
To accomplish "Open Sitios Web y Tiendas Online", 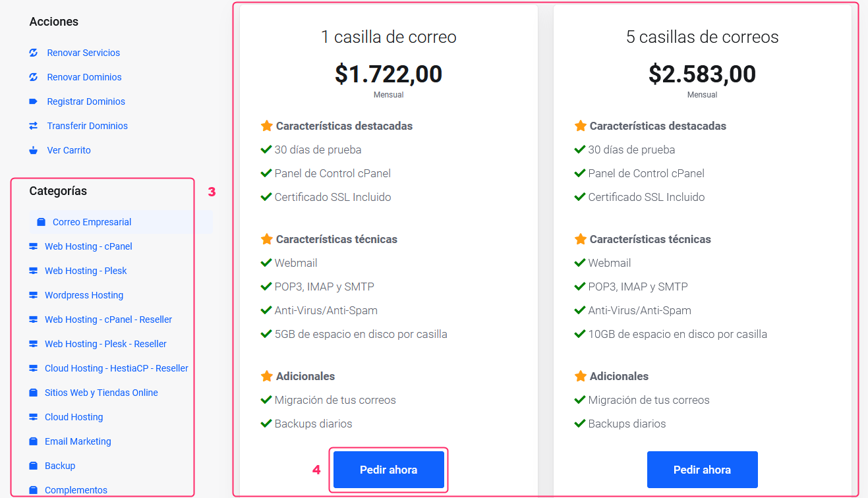I will pos(101,393).
